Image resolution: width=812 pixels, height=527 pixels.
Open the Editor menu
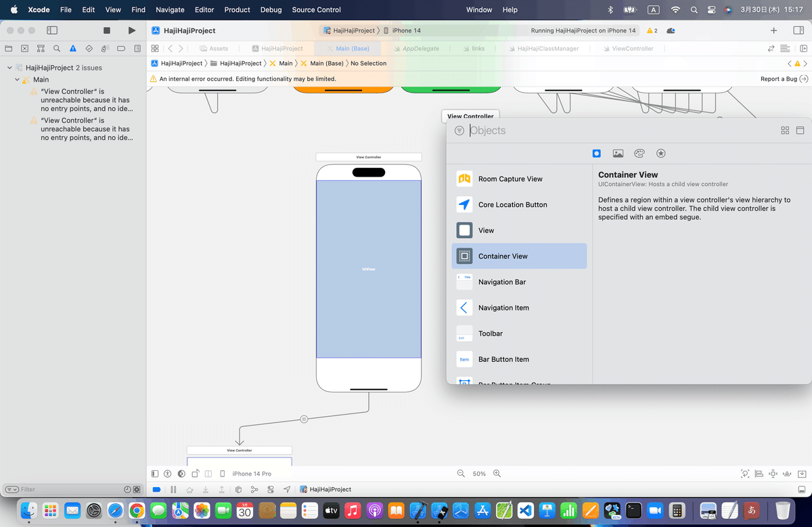coord(204,9)
